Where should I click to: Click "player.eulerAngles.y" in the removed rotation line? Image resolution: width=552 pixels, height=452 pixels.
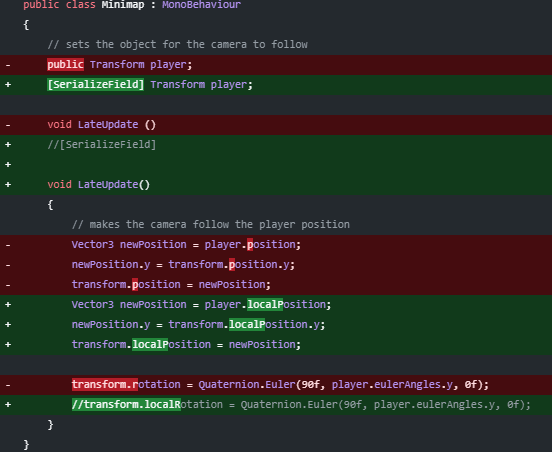coord(392,384)
